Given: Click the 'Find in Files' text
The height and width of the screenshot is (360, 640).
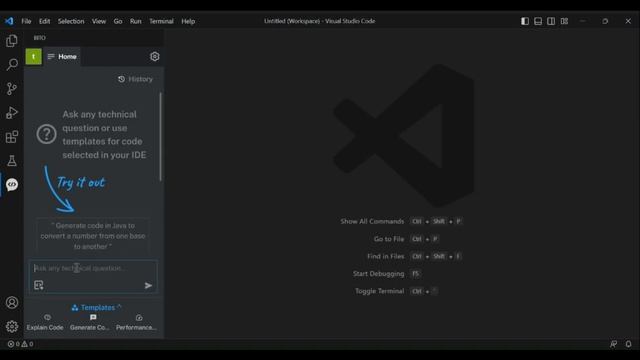Looking at the screenshot, I should 386,256.
